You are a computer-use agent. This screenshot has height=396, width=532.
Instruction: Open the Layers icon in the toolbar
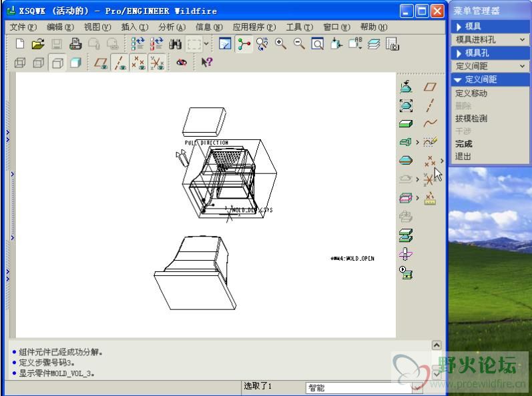click(374, 44)
